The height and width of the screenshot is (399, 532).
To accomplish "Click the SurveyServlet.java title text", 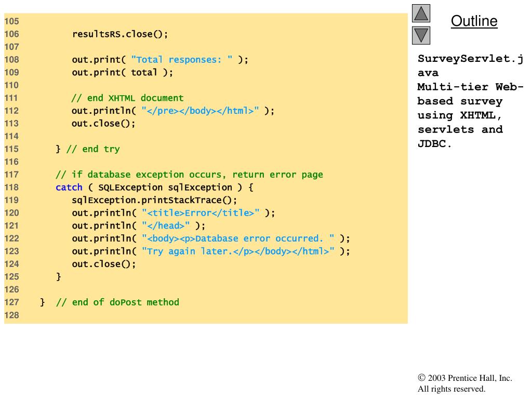I will 470,66.
